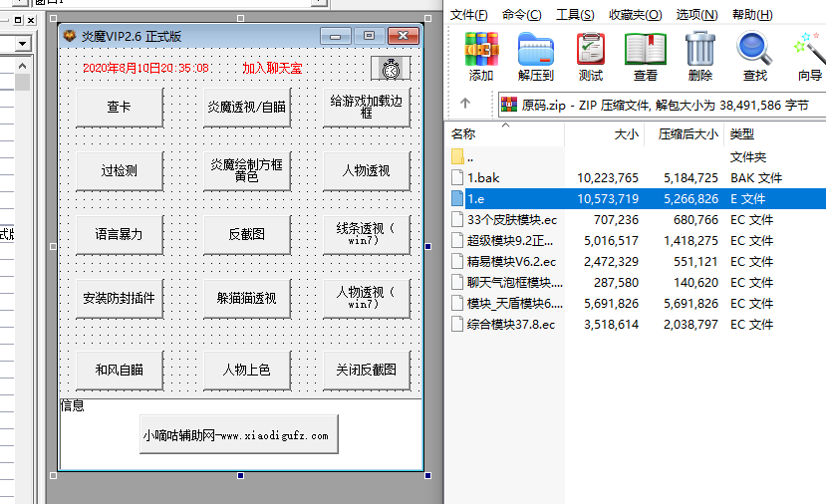
Task: Select the 聊天气泡框模块 file row
Action: (x=637, y=282)
